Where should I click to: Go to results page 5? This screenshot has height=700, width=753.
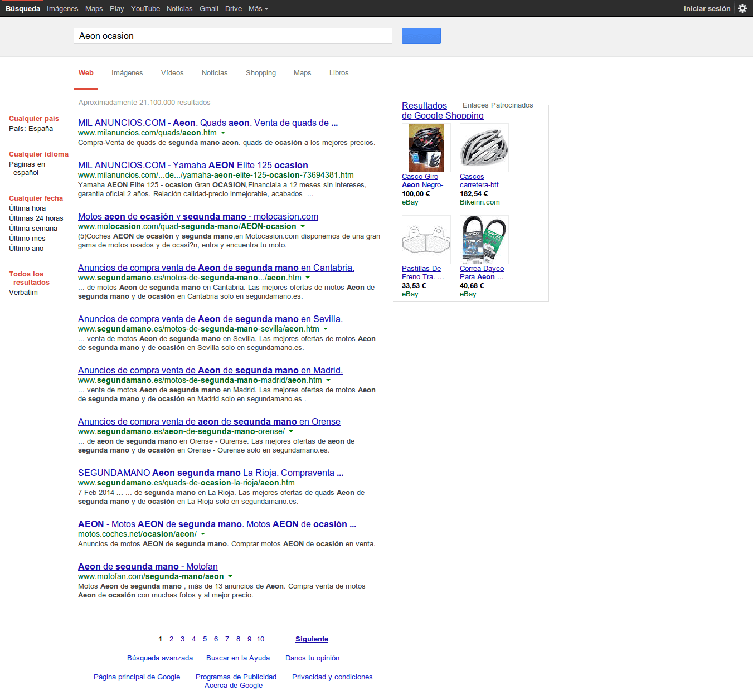(x=205, y=639)
